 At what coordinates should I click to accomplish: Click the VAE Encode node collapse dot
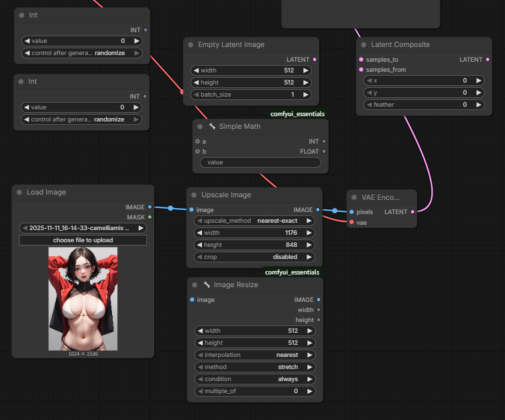[x=355, y=197]
